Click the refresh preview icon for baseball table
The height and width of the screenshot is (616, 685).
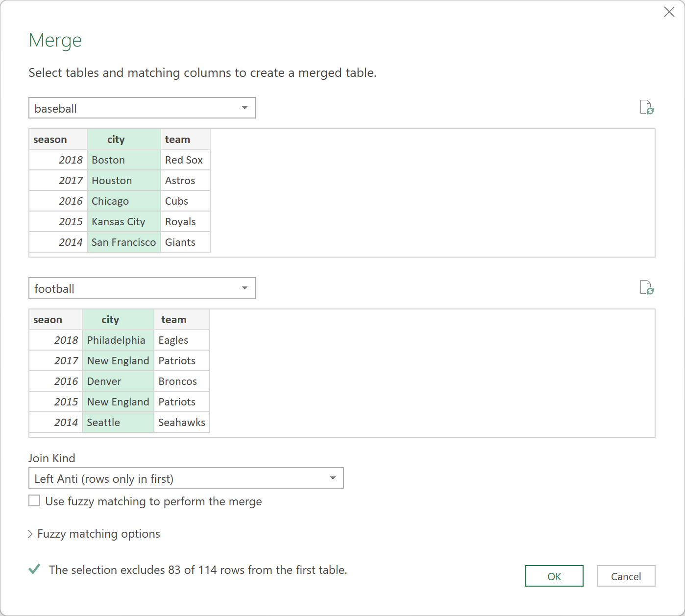pos(647,107)
